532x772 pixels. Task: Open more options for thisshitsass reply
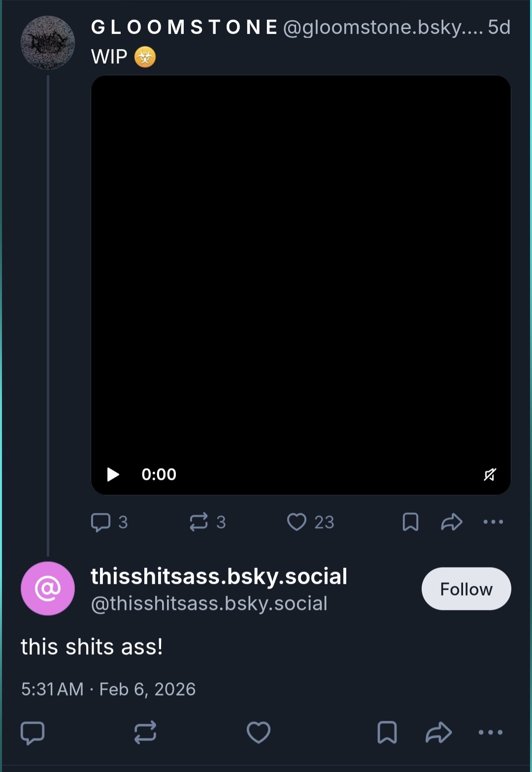tap(491, 733)
